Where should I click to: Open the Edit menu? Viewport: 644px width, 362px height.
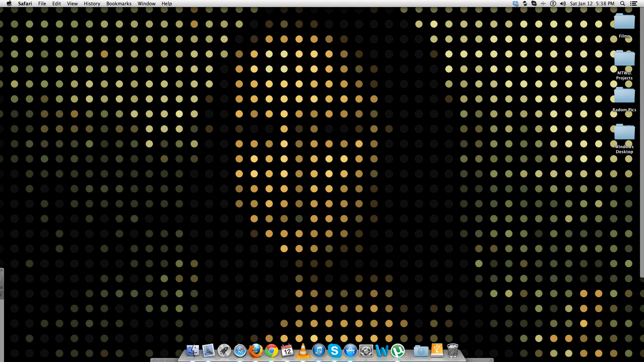click(57, 4)
